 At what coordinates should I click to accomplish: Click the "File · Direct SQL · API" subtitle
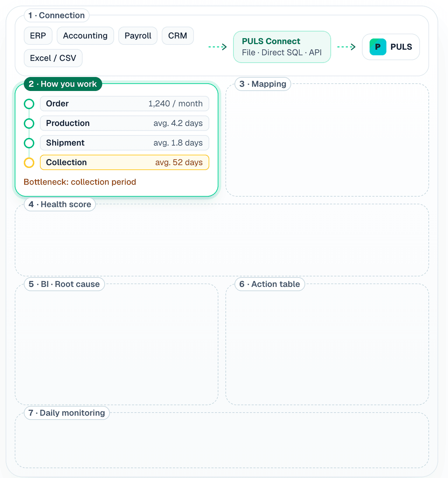[x=282, y=52]
